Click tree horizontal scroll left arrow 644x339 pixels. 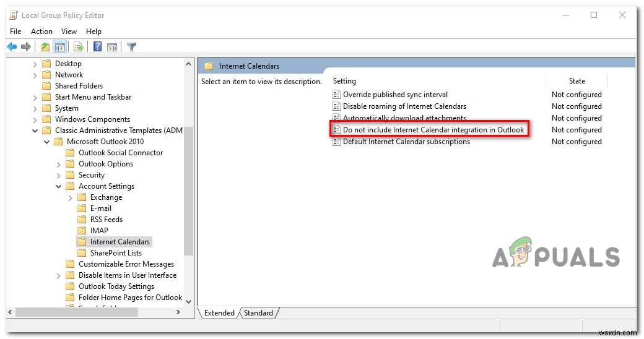11,312
